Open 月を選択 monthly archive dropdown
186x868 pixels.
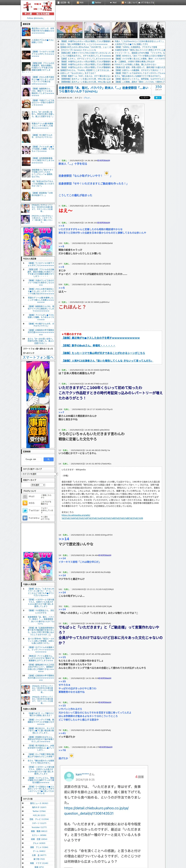pyautogui.click(x=38, y=485)
